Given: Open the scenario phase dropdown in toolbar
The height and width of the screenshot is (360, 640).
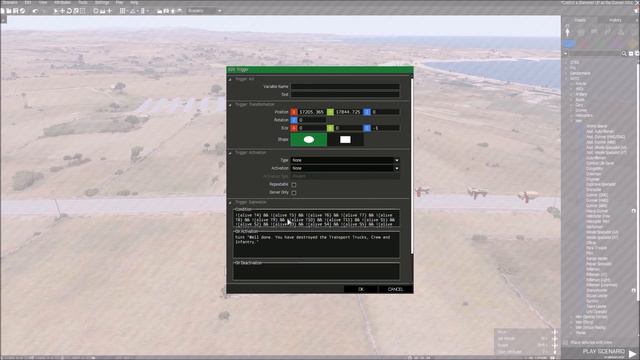Looking at the screenshot, I should tap(204, 11).
